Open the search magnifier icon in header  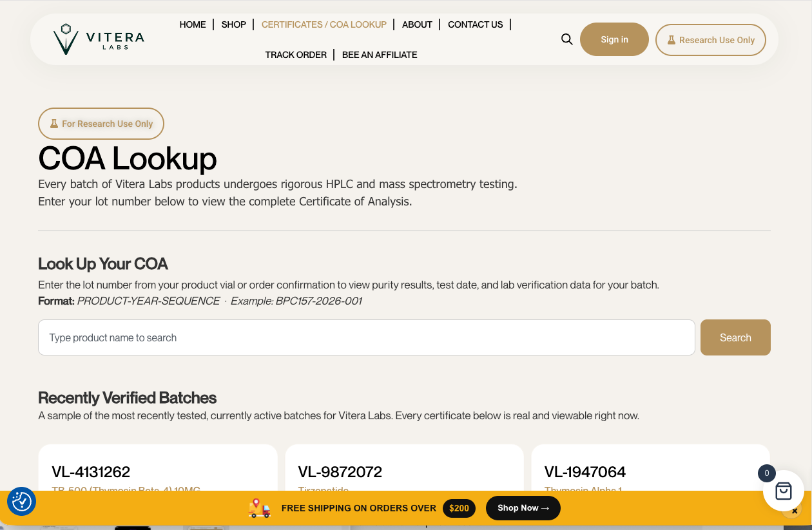tap(567, 39)
